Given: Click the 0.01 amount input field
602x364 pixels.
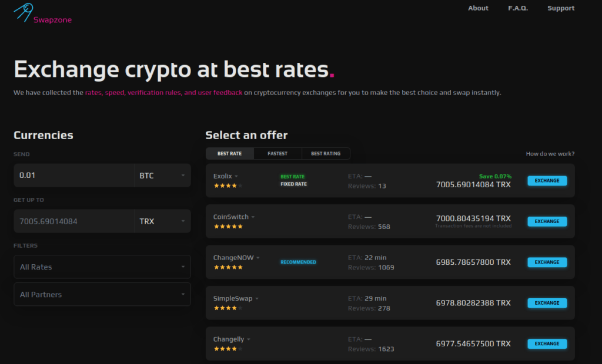Looking at the screenshot, I should (71, 175).
